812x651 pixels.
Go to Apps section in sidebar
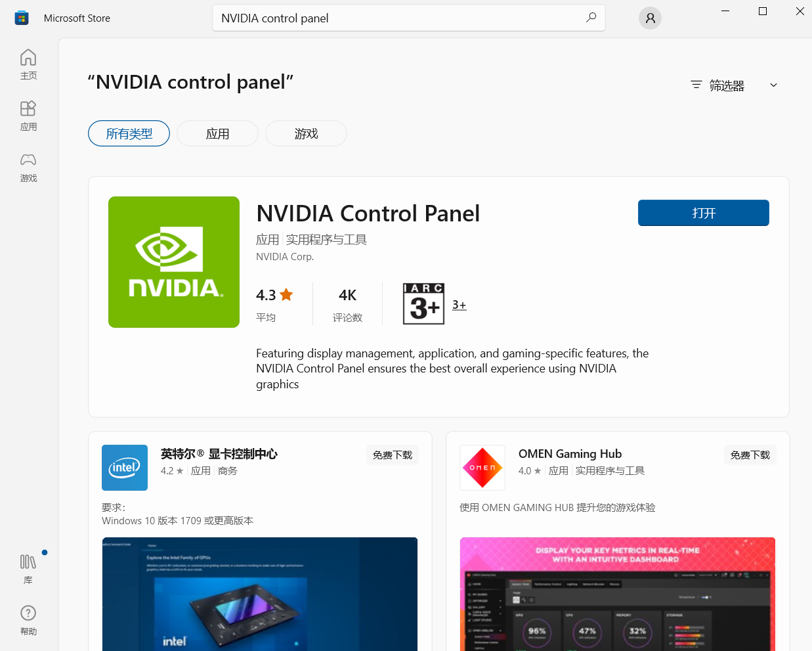(28, 116)
